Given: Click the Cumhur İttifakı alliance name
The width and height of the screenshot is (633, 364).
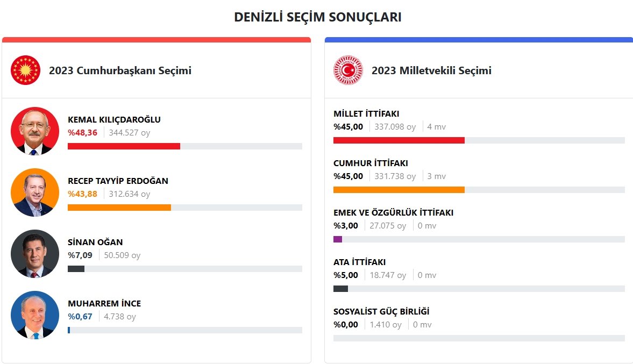Looking at the screenshot, I should point(371,163).
